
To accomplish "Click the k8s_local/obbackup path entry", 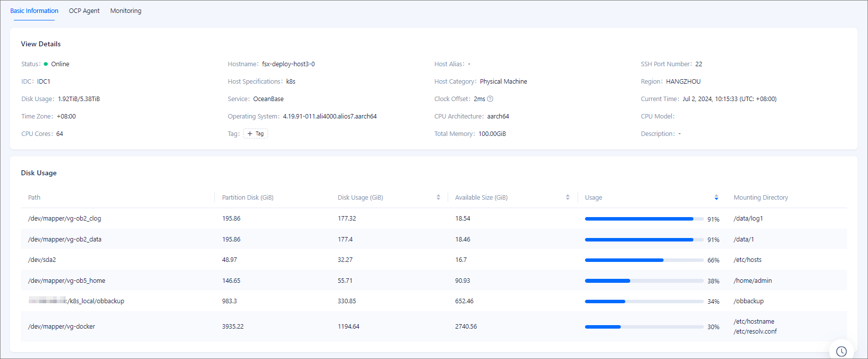I will [96, 301].
